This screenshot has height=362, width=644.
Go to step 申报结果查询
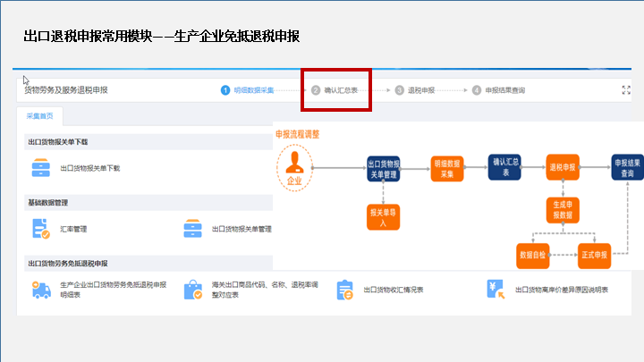505,90
